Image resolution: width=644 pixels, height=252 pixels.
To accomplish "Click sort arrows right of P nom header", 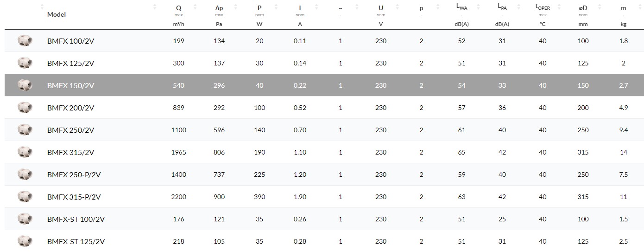I will click(276, 7).
